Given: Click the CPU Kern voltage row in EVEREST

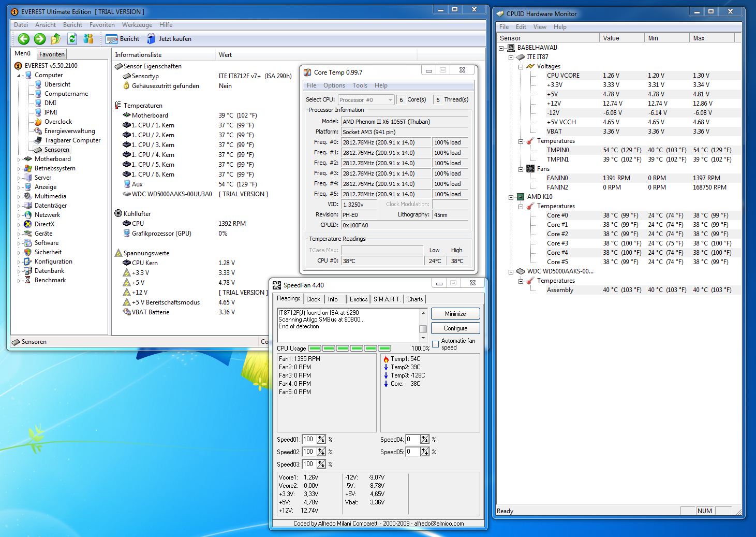Looking at the screenshot, I should click(x=179, y=263).
